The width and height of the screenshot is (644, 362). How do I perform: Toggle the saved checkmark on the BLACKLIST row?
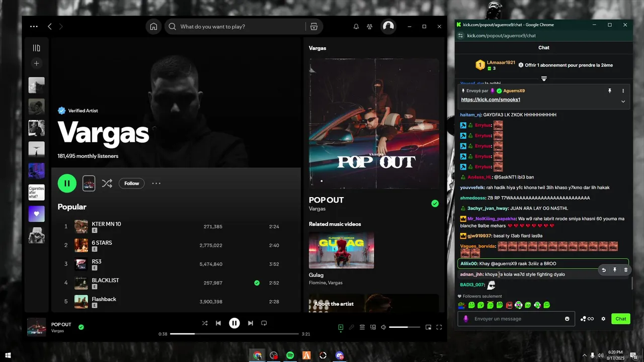pyautogui.click(x=257, y=283)
